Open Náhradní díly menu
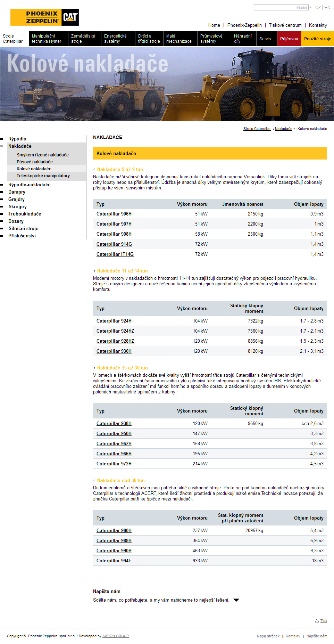This screenshot has height=644, width=334. tap(243, 39)
